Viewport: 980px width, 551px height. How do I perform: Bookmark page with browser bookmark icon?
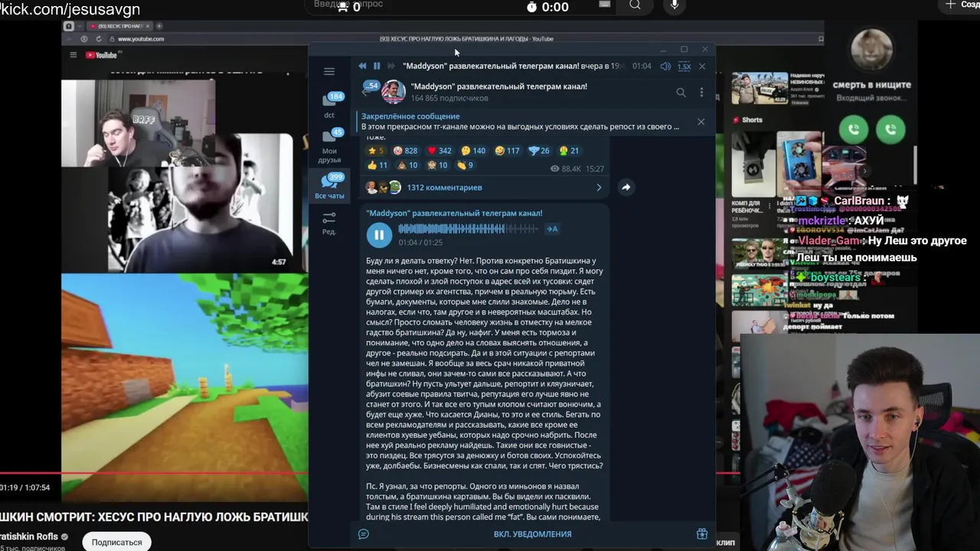coord(821,39)
